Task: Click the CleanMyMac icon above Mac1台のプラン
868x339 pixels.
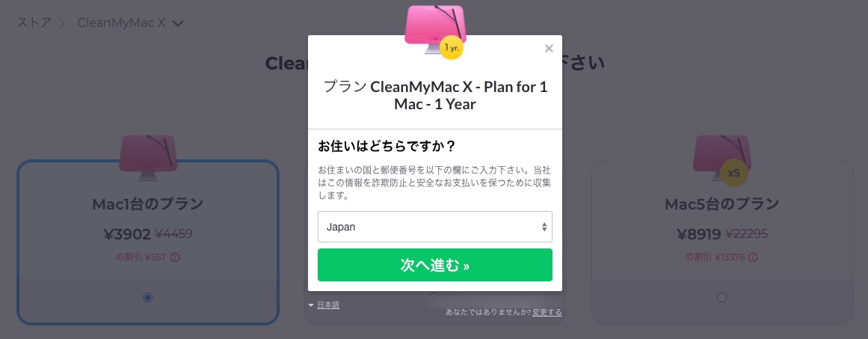Action: pyautogui.click(x=148, y=157)
